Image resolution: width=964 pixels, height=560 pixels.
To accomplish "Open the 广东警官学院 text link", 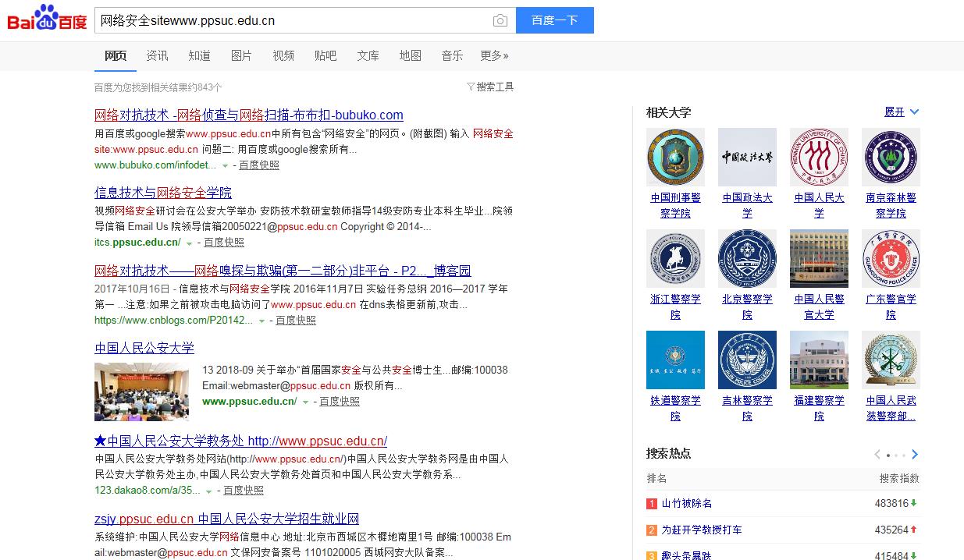I will [x=891, y=307].
